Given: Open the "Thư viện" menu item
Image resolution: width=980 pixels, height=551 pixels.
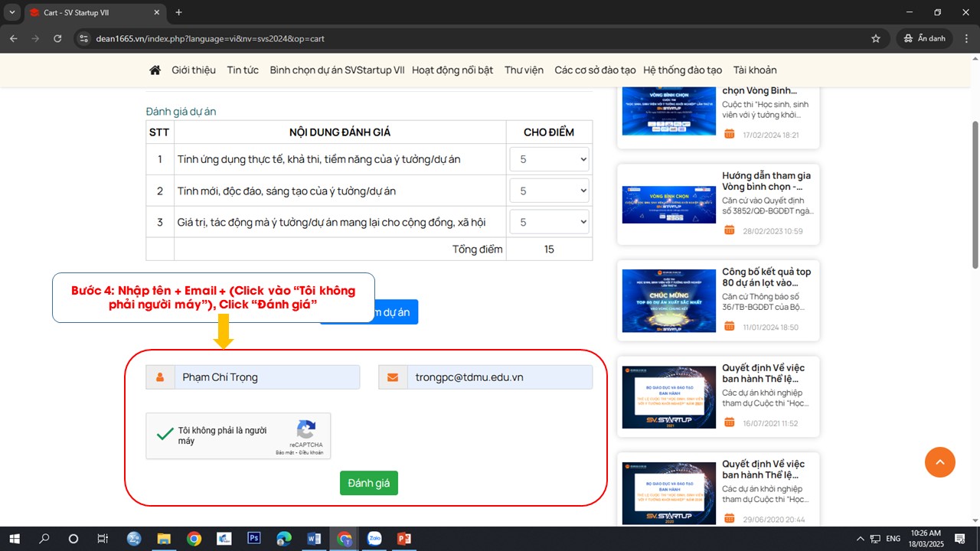Looking at the screenshot, I should point(524,70).
